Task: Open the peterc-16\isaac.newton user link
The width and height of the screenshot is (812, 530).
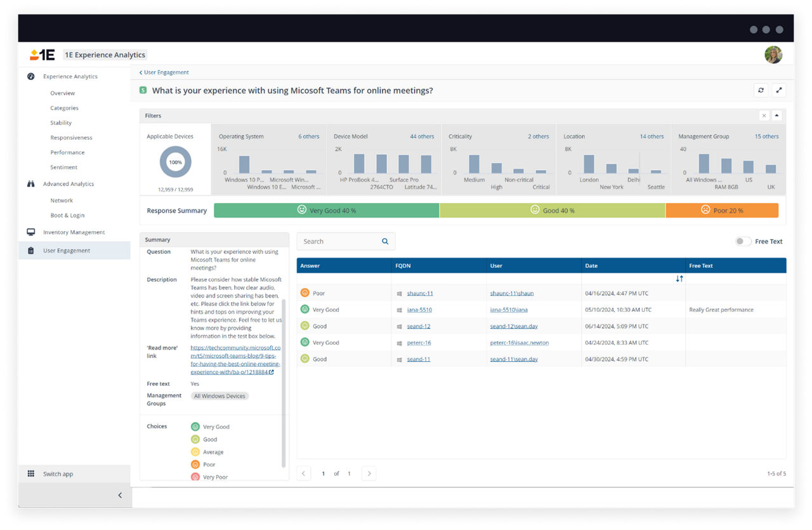Action: [x=520, y=343]
